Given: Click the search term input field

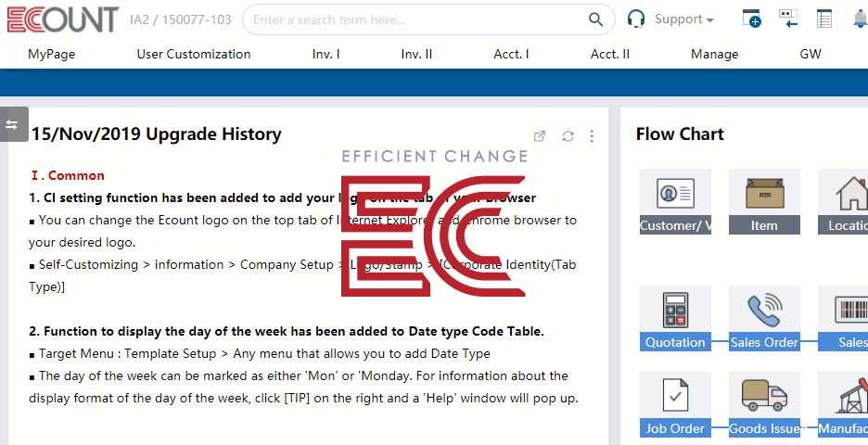Looking at the screenshot, I should click(x=417, y=19).
